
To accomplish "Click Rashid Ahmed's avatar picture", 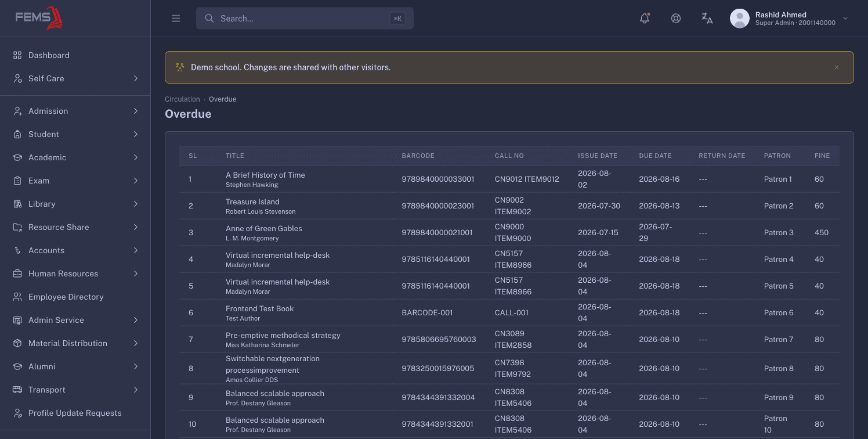I will point(740,19).
